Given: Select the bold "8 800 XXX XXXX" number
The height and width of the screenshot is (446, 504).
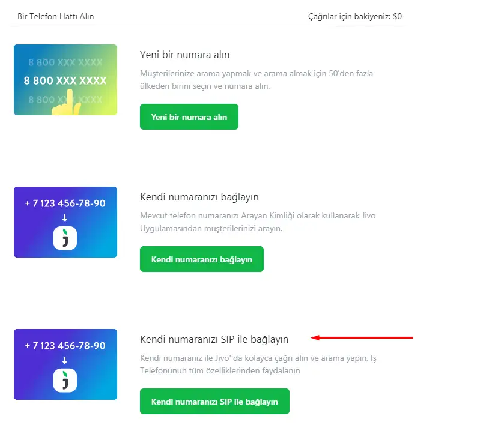Looking at the screenshot, I should point(65,80).
